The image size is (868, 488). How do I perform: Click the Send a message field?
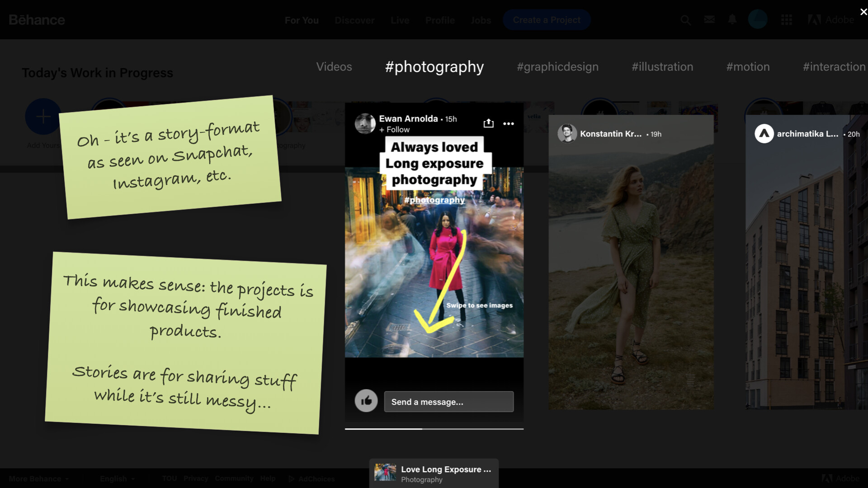(x=448, y=402)
